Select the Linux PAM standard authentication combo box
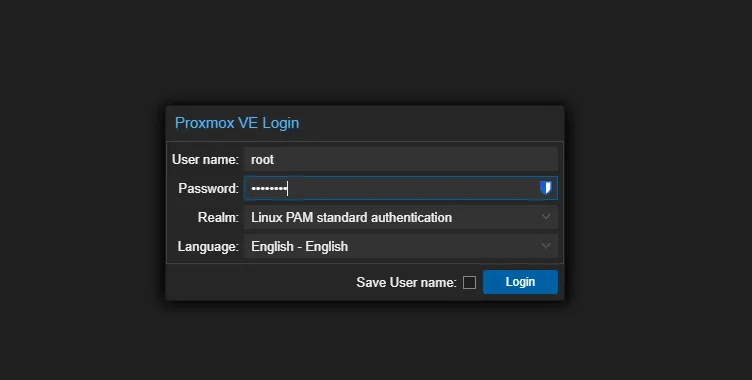Screen dimensions: 752x380 click(x=400, y=217)
